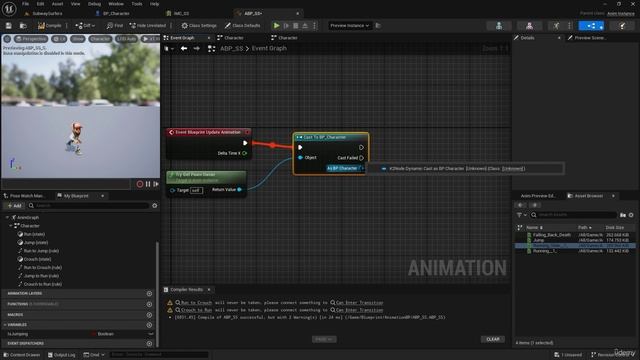Open the Debug menu
640x360 pixels.
(94, 4)
